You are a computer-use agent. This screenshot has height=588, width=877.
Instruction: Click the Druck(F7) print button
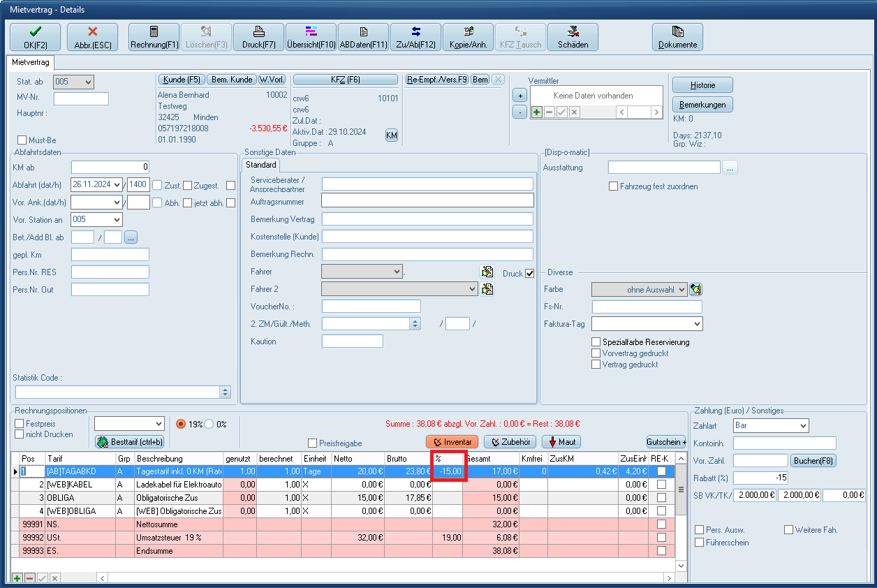258,37
